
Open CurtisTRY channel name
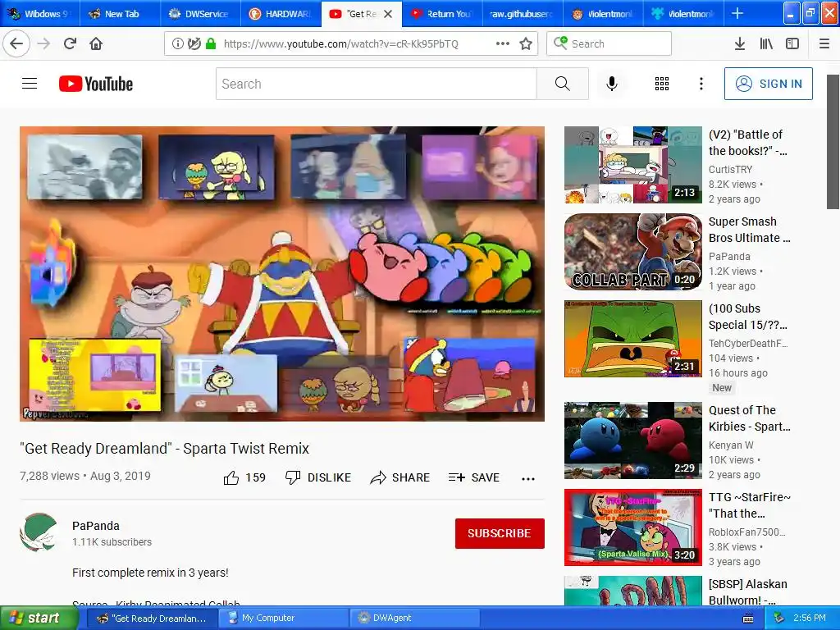[x=730, y=169]
